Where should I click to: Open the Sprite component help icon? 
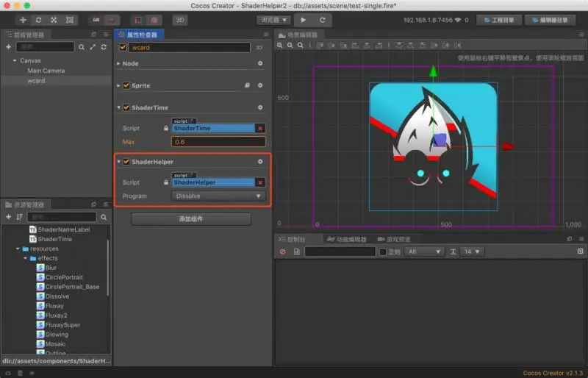pyautogui.click(x=248, y=85)
